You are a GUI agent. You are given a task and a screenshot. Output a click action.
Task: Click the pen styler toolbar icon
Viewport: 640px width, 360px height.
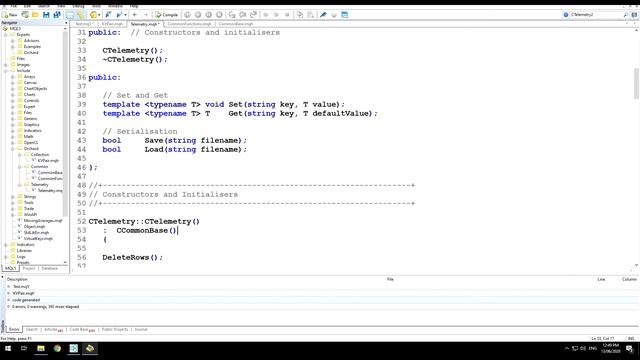[323, 15]
